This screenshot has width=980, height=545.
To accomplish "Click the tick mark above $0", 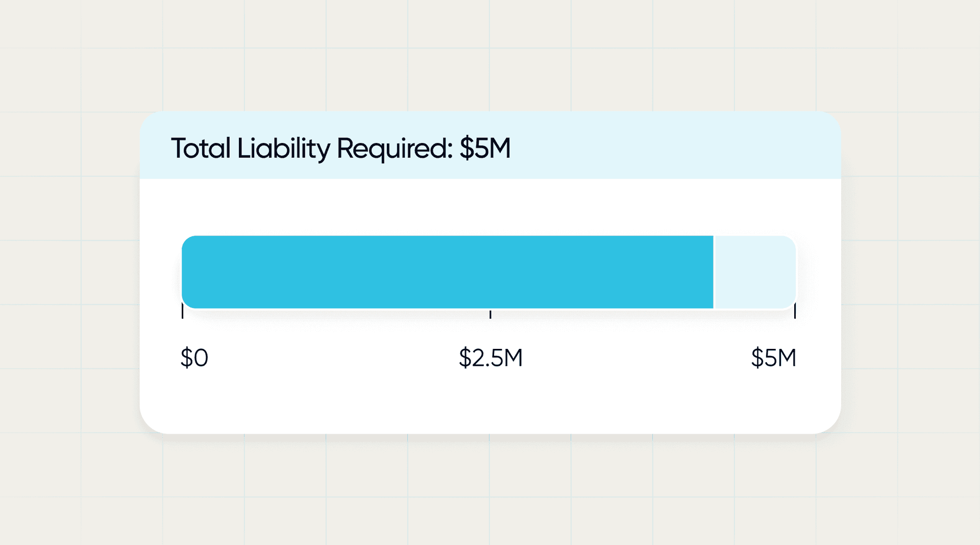I will coord(183,312).
